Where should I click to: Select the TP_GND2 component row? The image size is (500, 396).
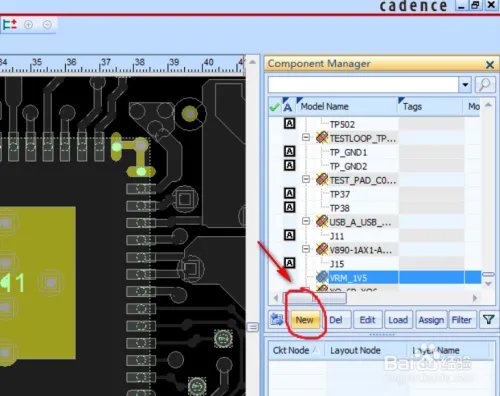pos(348,166)
